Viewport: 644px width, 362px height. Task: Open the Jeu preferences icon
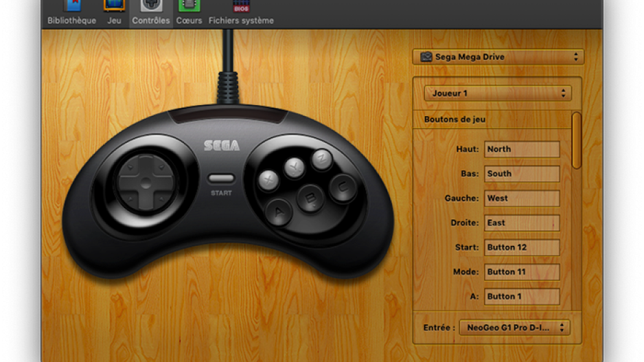click(114, 5)
